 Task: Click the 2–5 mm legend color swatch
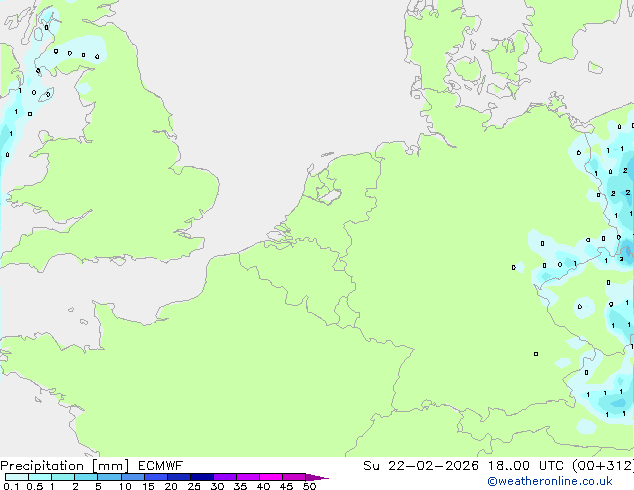pyautogui.click(x=86, y=477)
